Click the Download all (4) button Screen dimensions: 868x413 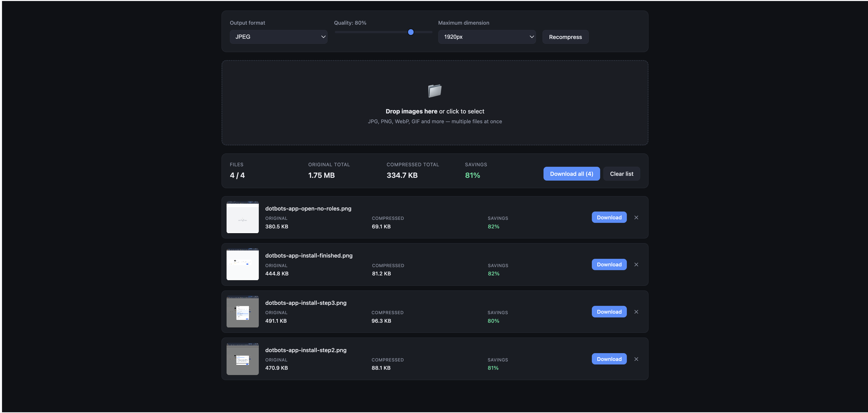click(571, 174)
